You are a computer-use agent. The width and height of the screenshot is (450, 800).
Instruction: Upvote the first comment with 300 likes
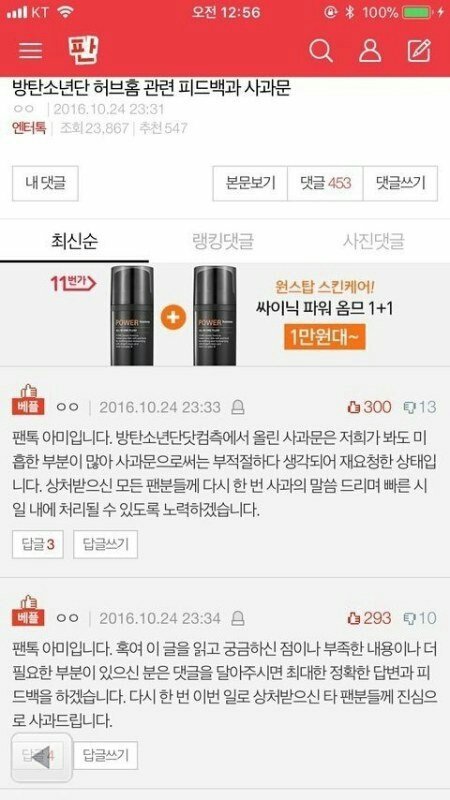[x=369, y=407]
